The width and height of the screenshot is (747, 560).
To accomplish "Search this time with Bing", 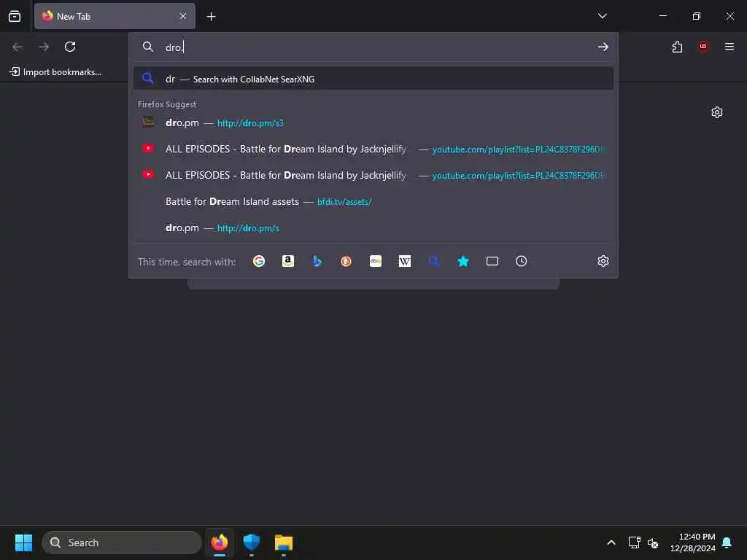I will (317, 261).
